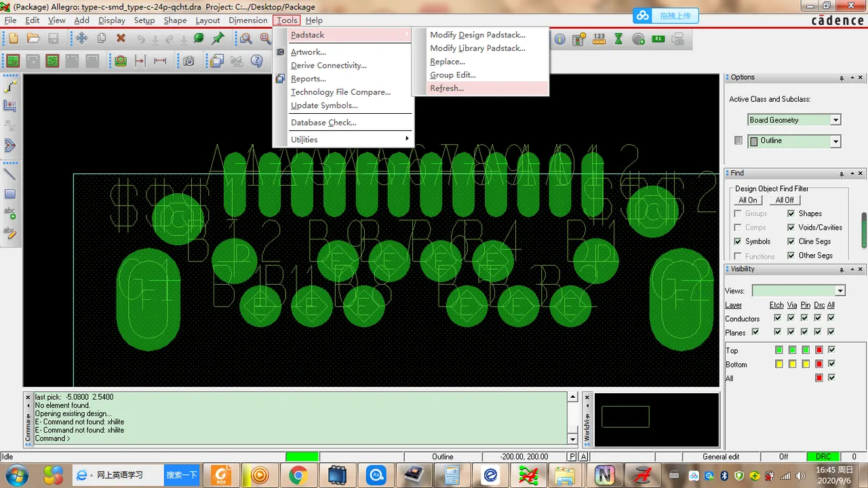Select the Move tool icon
The width and height of the screenshot is (868, 488).
pyautogui.click(x=81, y=39)
